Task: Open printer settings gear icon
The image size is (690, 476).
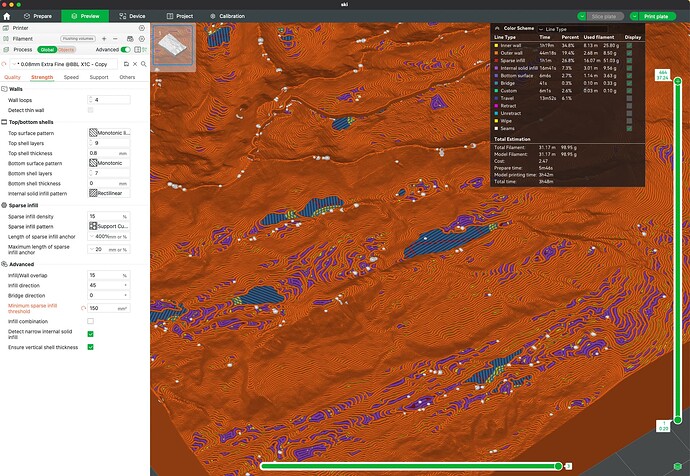Action: pyautogui.click(x=142, y=28)
